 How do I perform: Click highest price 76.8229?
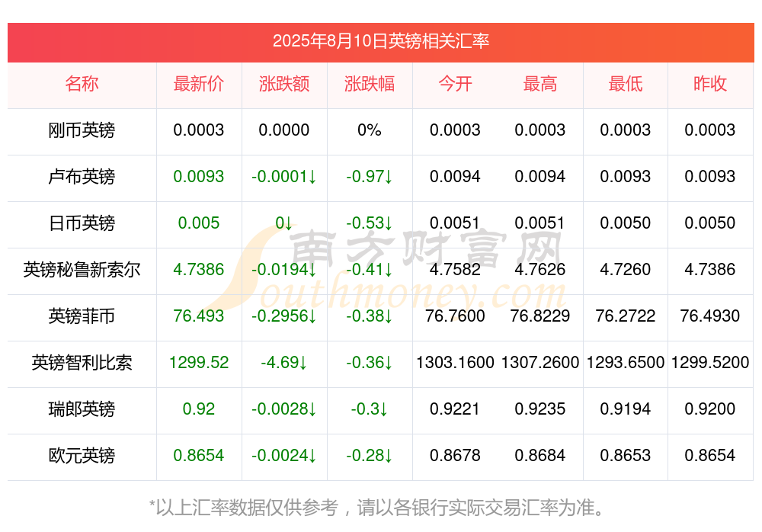pos(540,316)
